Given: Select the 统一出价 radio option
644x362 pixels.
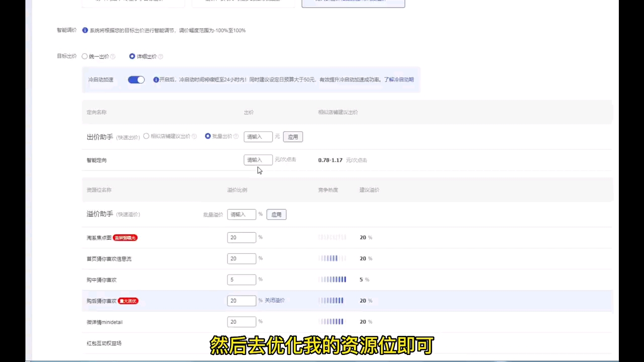Looking at the screenshot, I should [85, 56].
